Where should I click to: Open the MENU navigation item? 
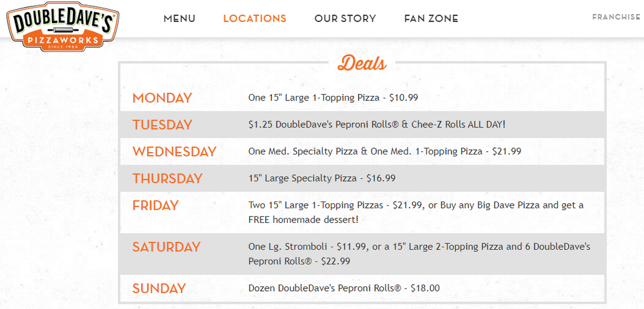[179, 19]
